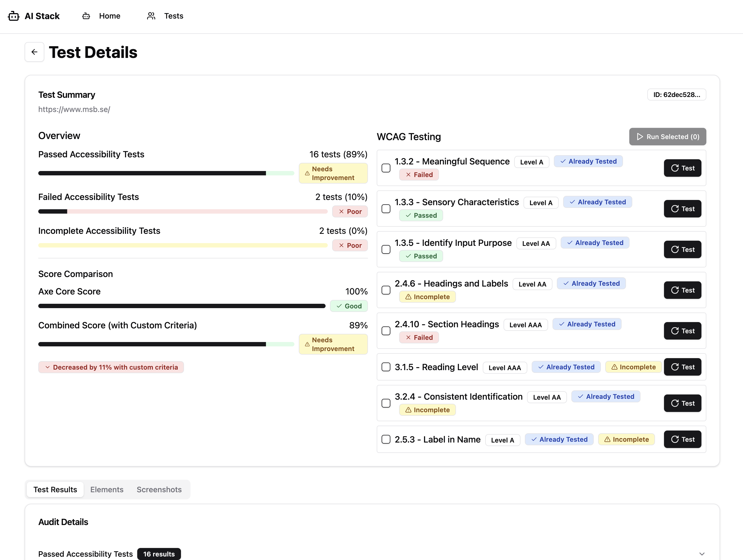
Task: Click the AI Stack robot logo icon
Action: click(13, 16)
